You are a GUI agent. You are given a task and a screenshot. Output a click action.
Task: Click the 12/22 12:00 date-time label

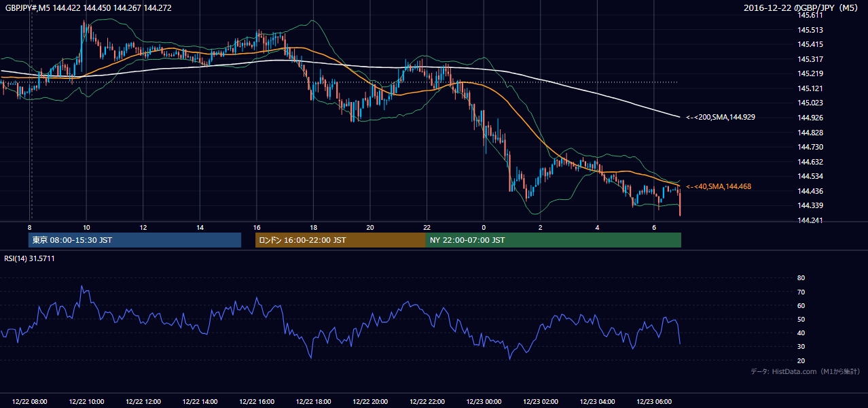[143, 402]
